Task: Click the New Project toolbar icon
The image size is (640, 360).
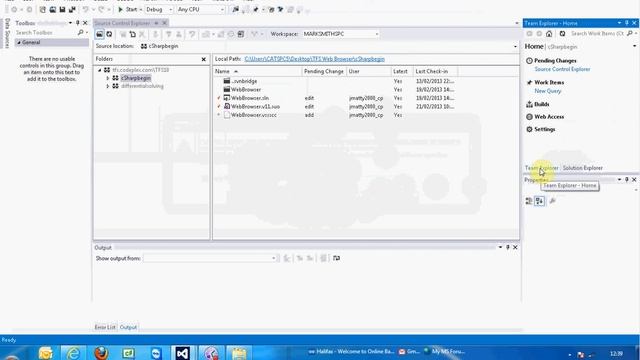Action: coord(42,9)
